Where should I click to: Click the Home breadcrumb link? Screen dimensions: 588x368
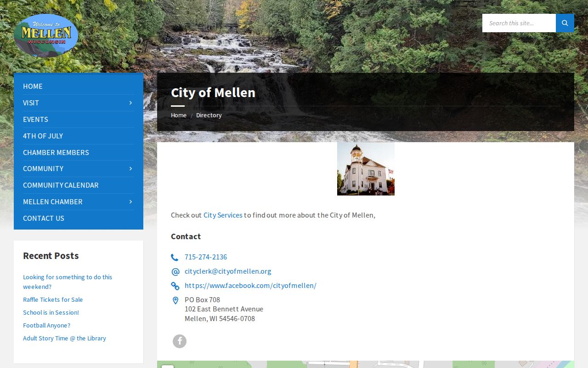point(179,115)
